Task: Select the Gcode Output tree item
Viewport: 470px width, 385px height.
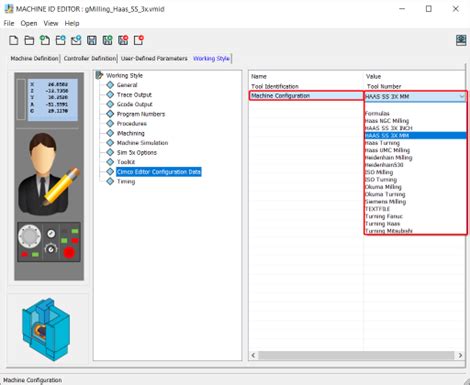Action: (134, 104)
